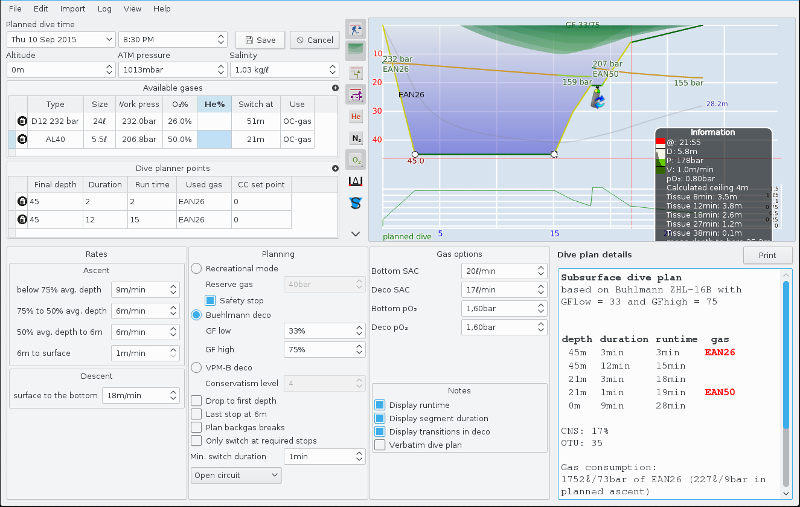Expand more profile toolbar icons chevron
The height and width of the screenshot is (507, 800).
[x=355, y=233]
